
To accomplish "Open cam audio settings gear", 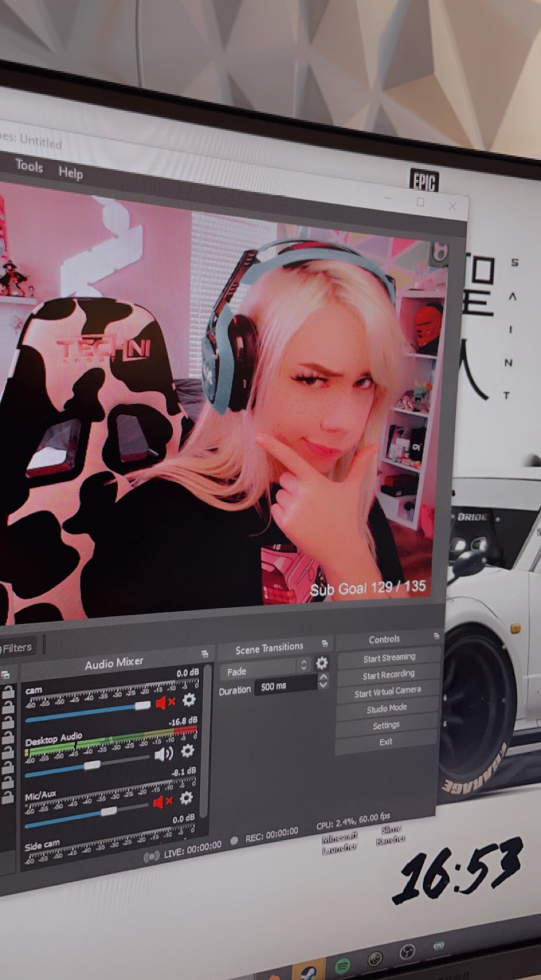I will coord(189,700).
